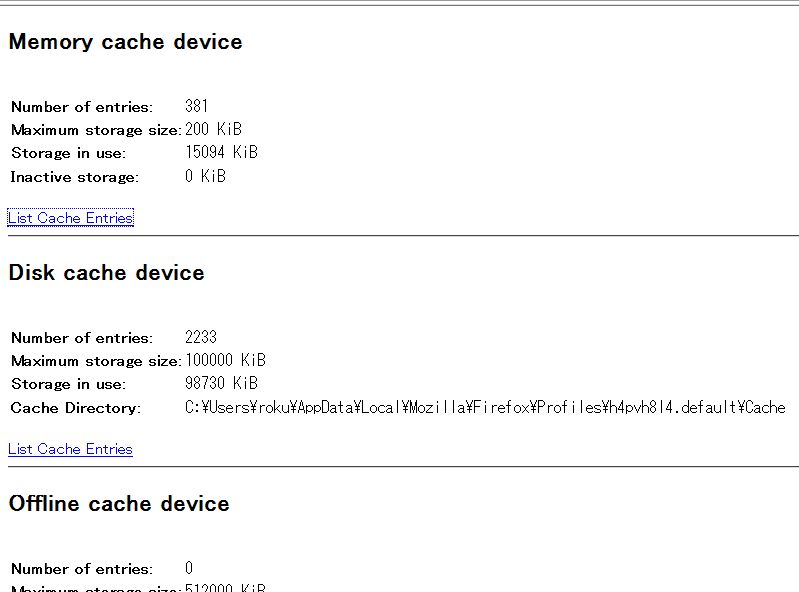Click the Storage in use label for Memory cache
This screenshot has width=799, height=592.
(x=68, y=153)
